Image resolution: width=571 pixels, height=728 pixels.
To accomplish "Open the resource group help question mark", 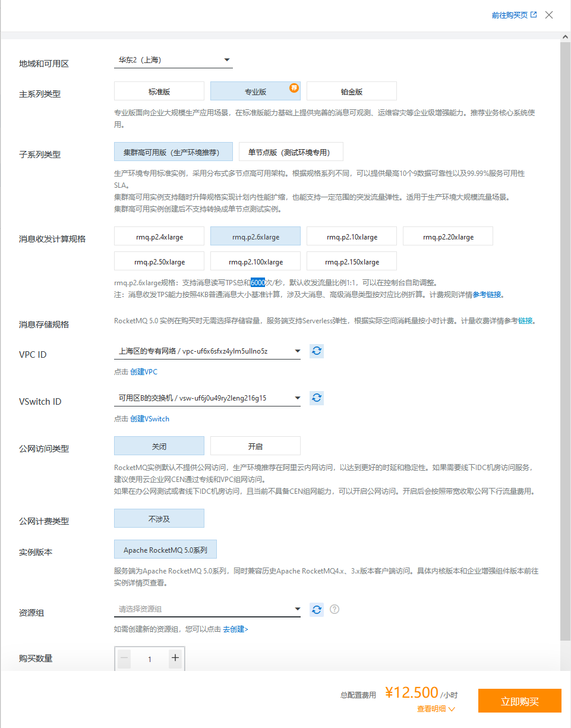I will tap(335, 609).
